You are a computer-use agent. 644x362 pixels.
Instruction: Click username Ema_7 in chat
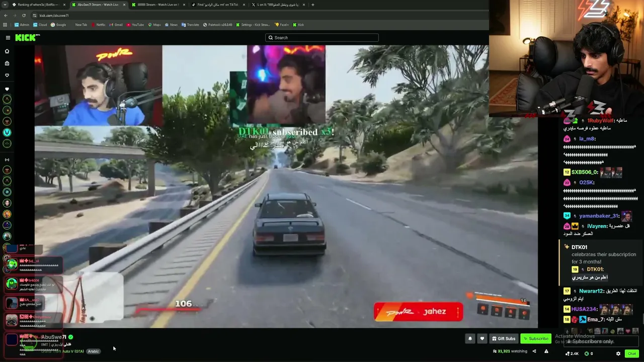(595, 319)
